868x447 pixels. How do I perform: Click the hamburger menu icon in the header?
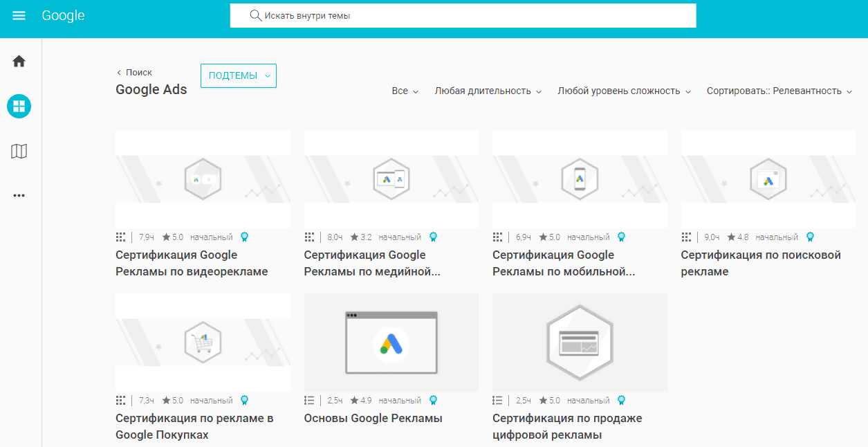pyautogui.click(x=19, y=15)
